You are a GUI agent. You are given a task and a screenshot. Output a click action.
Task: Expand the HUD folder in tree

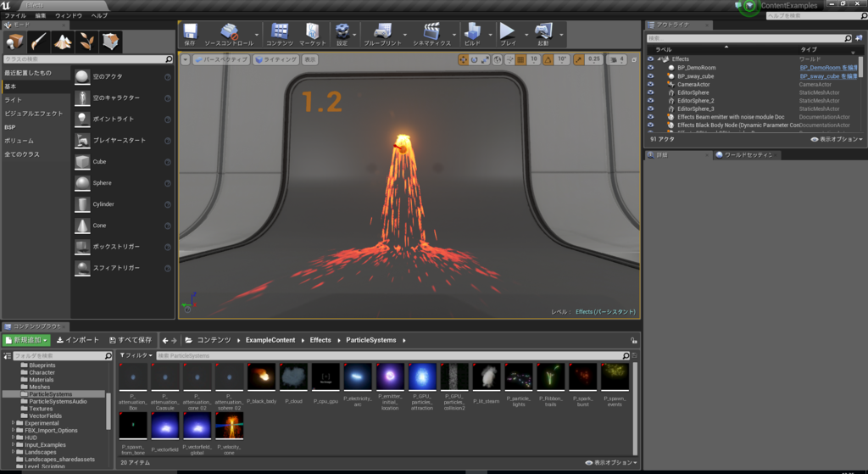13,438
